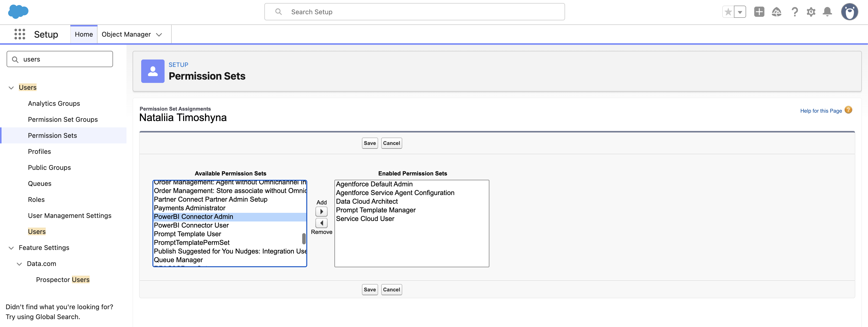The image size is (868, 327).
Task: Open the App Launcher dots grid
Action: tap(20, 34)
